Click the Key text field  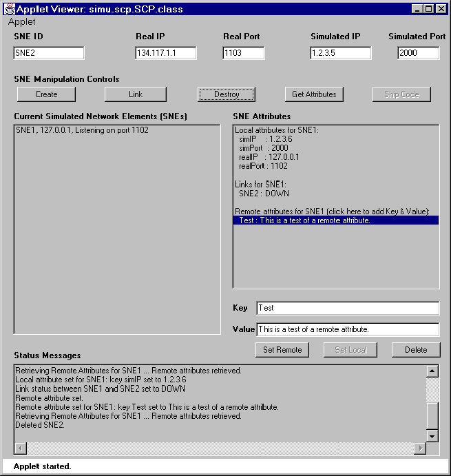[347, 309]
